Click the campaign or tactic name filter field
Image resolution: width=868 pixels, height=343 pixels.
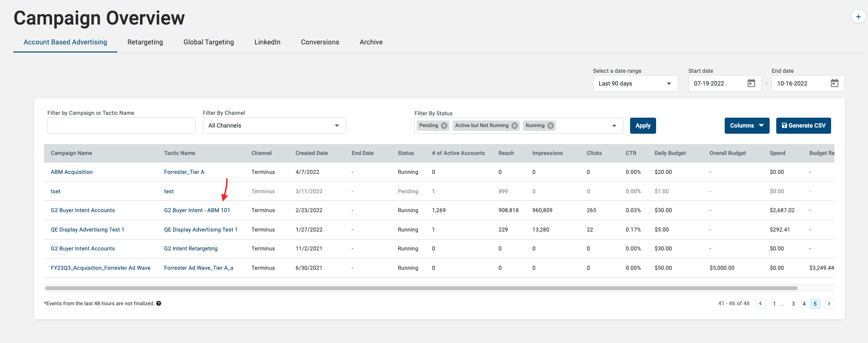tap(122, 126)
